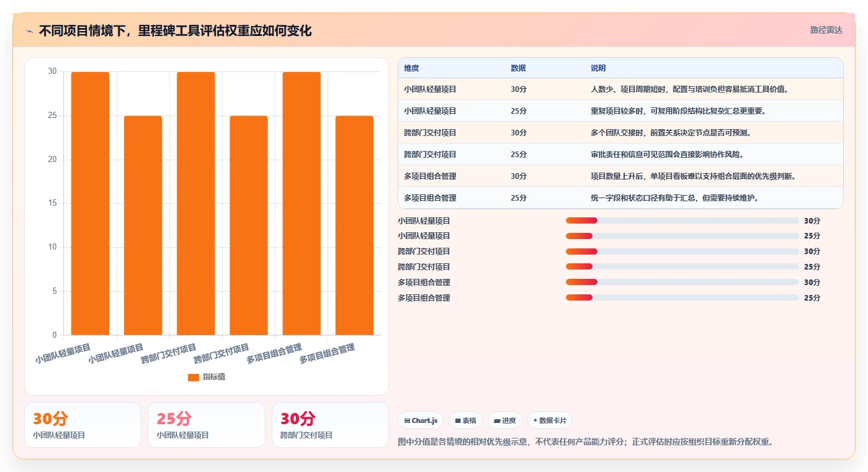Viewport: 868px width, 472px height.
Task: Click the 25-value chart bar for 小团队轻量项目
Action: point(143,225)
